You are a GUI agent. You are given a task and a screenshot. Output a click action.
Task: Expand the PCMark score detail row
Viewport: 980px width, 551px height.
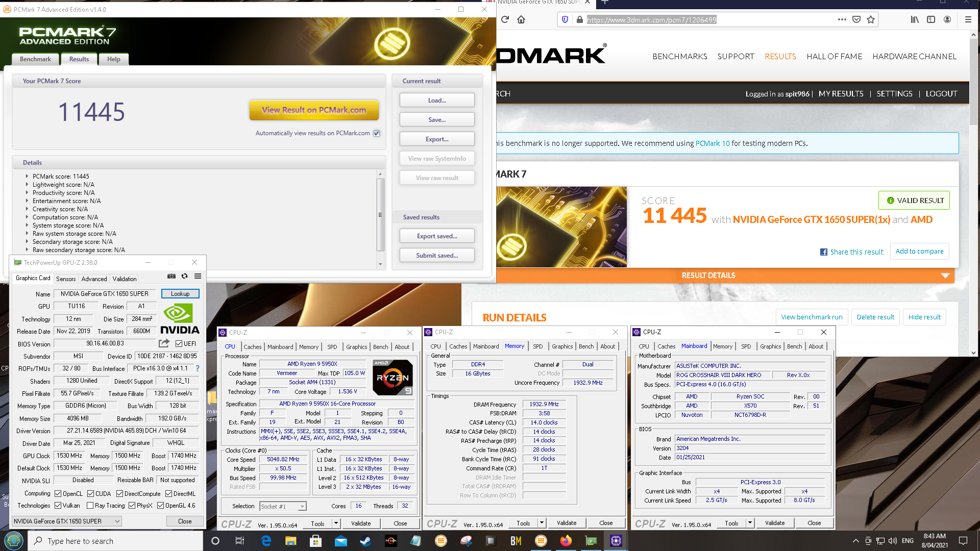pos(27,176)
